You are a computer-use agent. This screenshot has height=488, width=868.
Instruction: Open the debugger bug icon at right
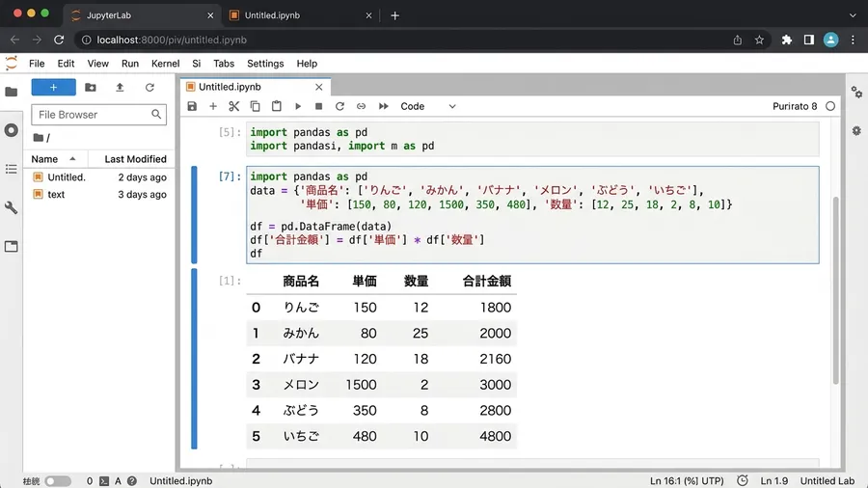(856, 131)
